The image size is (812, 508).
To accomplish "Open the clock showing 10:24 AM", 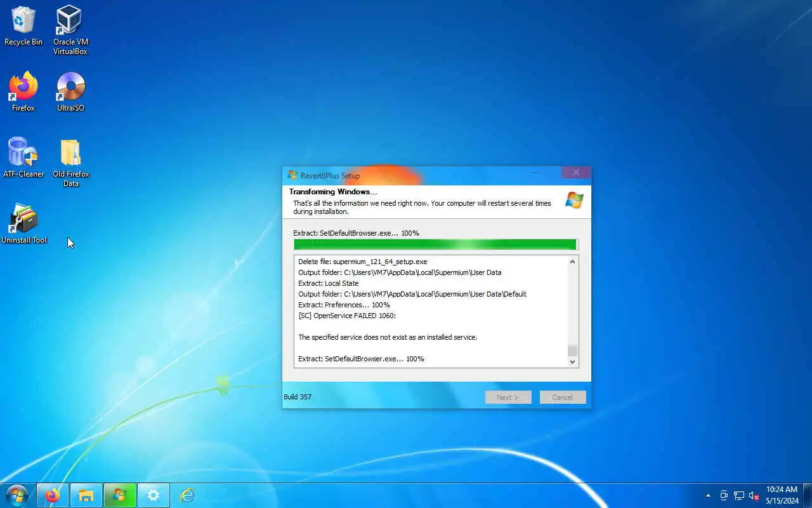I will pos(782,495).
